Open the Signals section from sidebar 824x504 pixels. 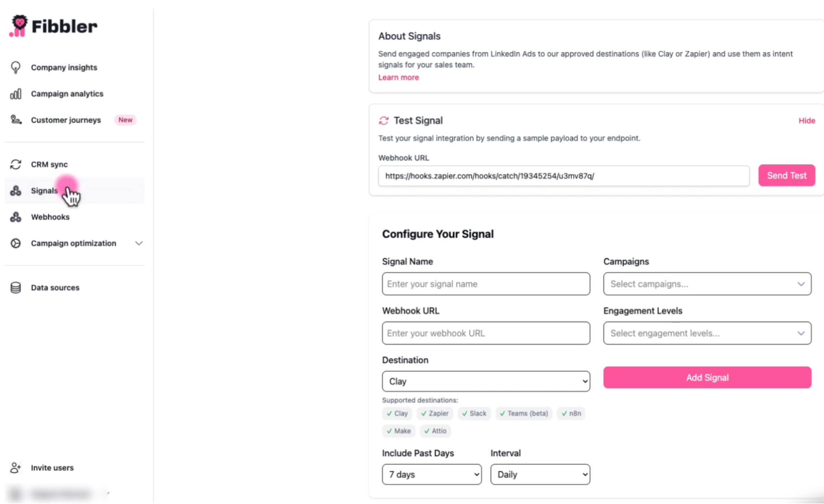pyautogui.click(x=44, y=190)
